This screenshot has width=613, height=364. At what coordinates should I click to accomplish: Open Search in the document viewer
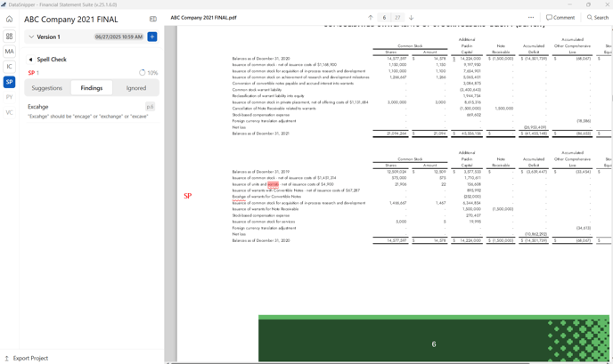tap(597, 18)
